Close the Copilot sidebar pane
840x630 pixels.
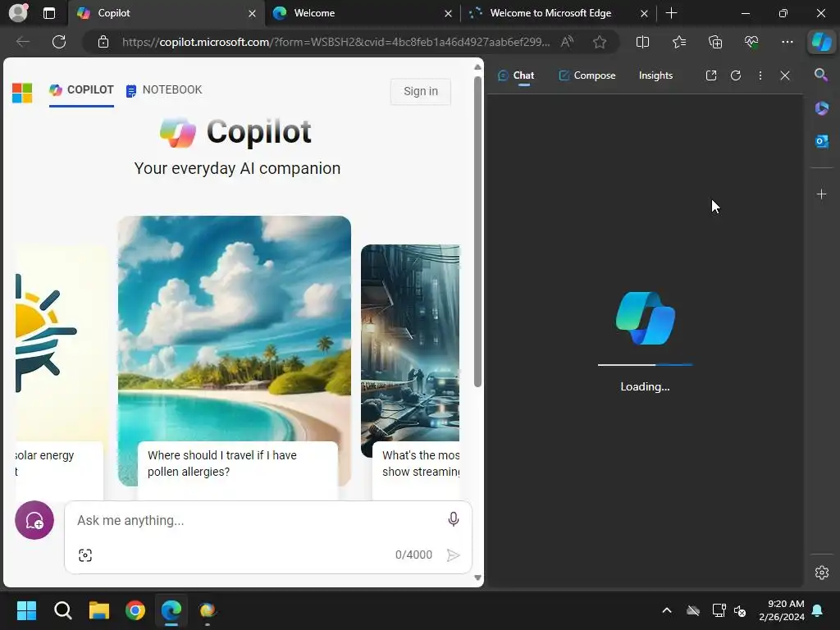click(785, 75)
